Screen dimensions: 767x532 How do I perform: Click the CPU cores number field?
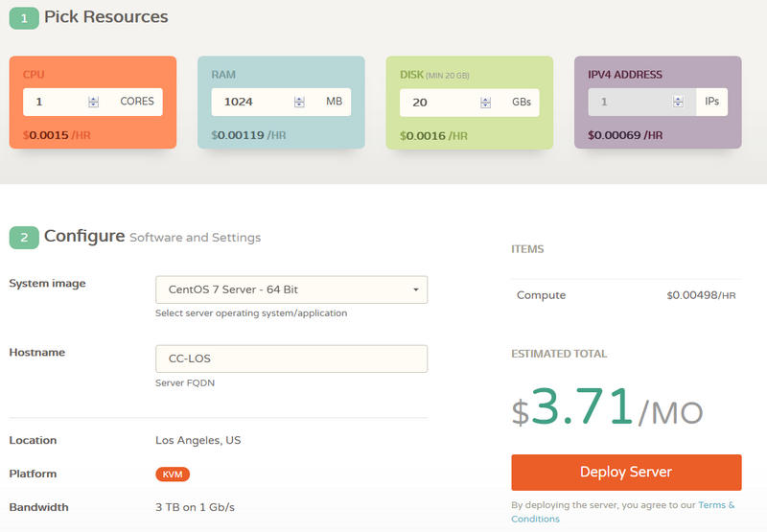pyautogui.click(x=56, y=102)
